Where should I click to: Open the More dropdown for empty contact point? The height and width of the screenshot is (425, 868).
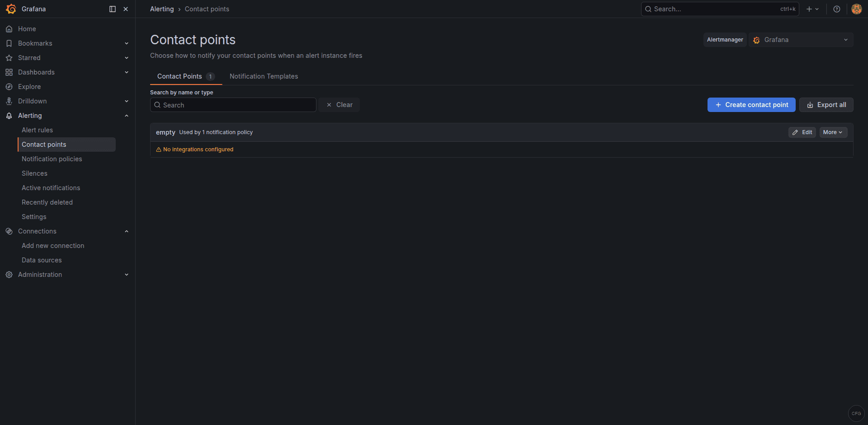click(x=833, y=132)
